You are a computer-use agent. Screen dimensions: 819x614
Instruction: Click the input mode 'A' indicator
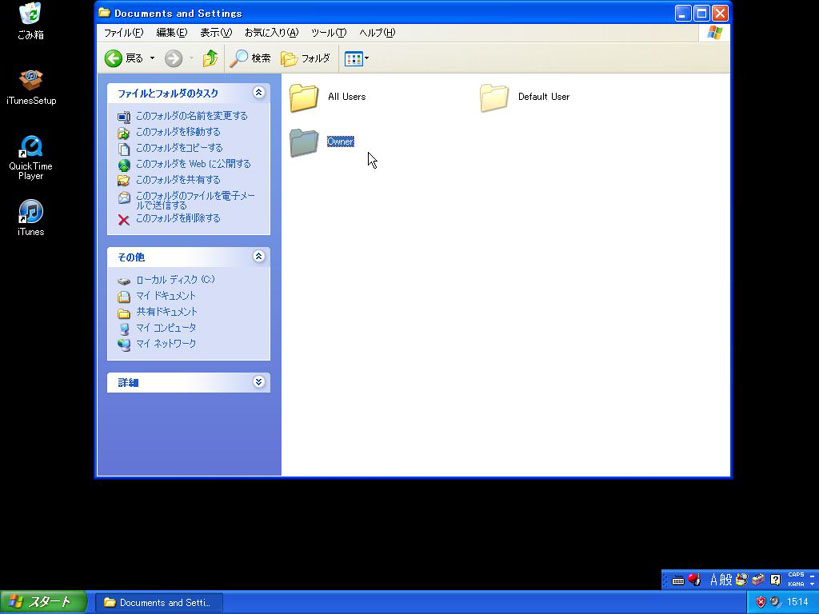(x=713, y=580)
